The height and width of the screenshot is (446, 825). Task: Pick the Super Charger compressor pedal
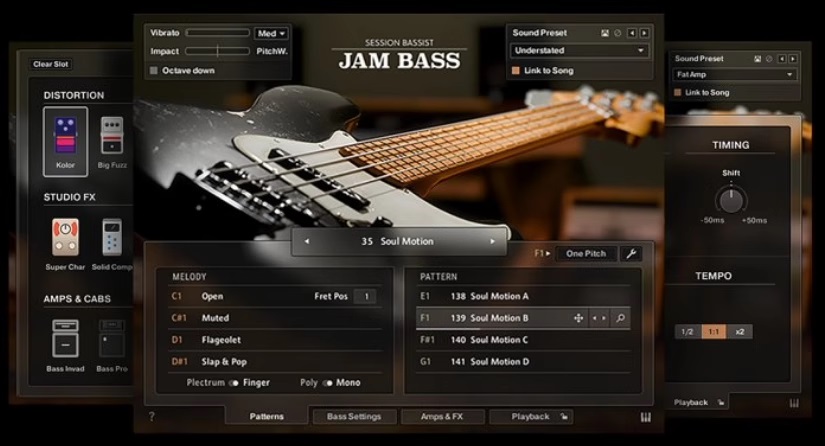point(65,238)
